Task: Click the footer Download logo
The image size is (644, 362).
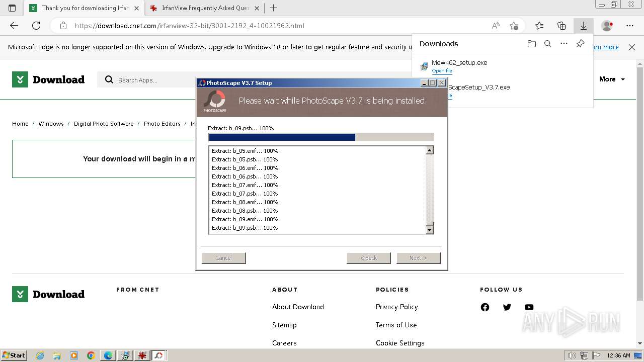Action: (48, 294)
